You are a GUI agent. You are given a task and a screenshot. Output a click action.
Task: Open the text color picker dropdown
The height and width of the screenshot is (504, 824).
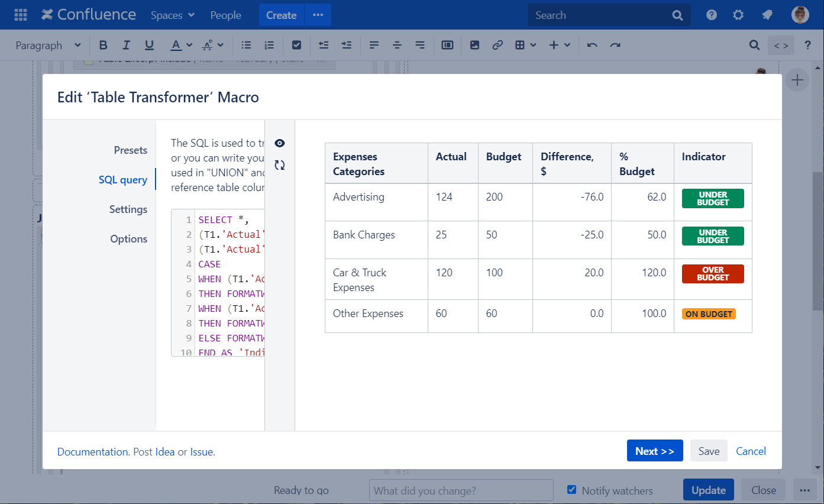189,45
